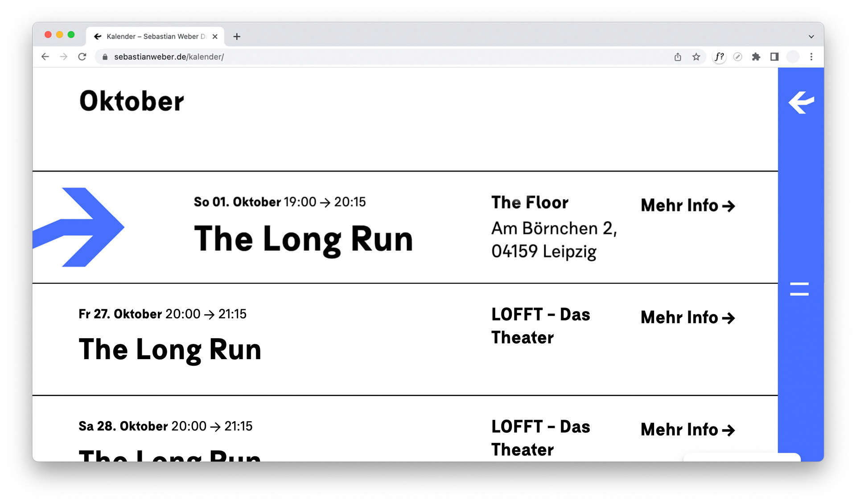856x504 pixels.
Task: Open a new tab with plus button
Action: [237, 37]
